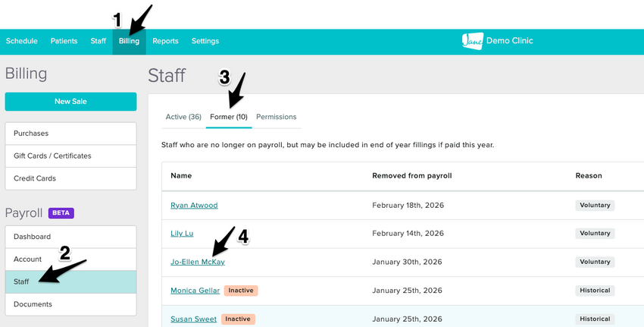
Task: Open Ryan Atwood's staff profile link
Action: click(194, 206)
